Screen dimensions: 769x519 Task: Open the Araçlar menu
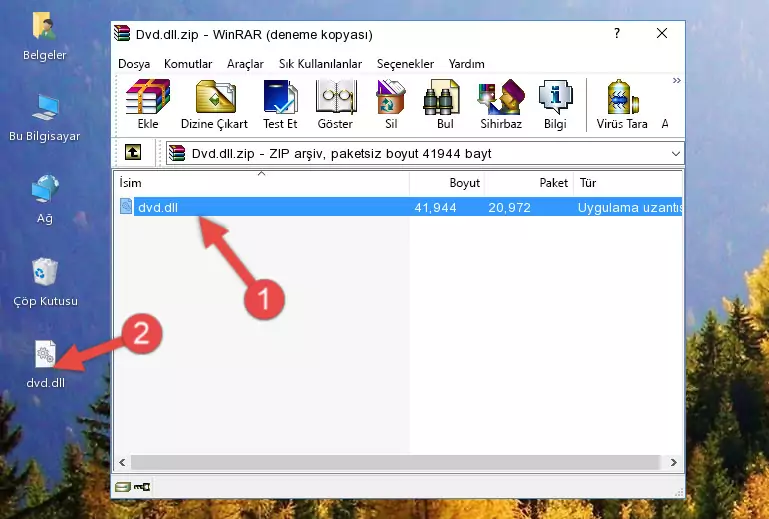(x=245, y=64)
